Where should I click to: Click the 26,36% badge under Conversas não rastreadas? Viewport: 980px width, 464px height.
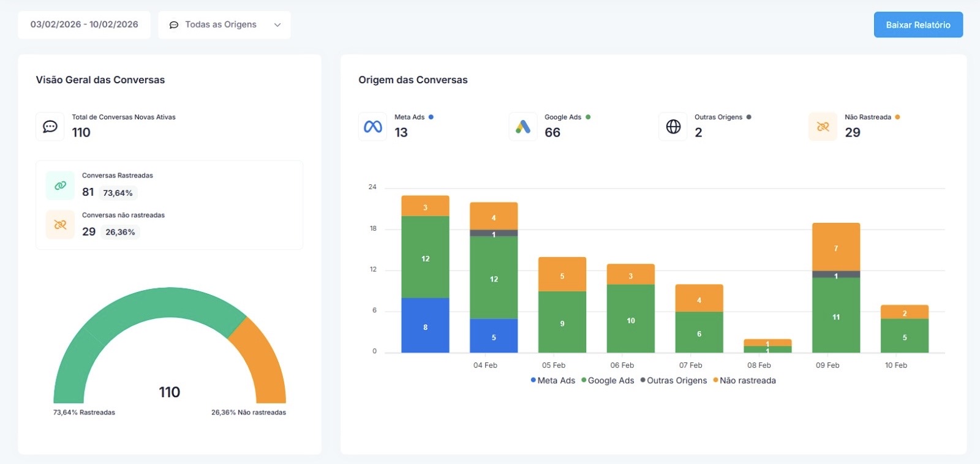coord(120,232)
